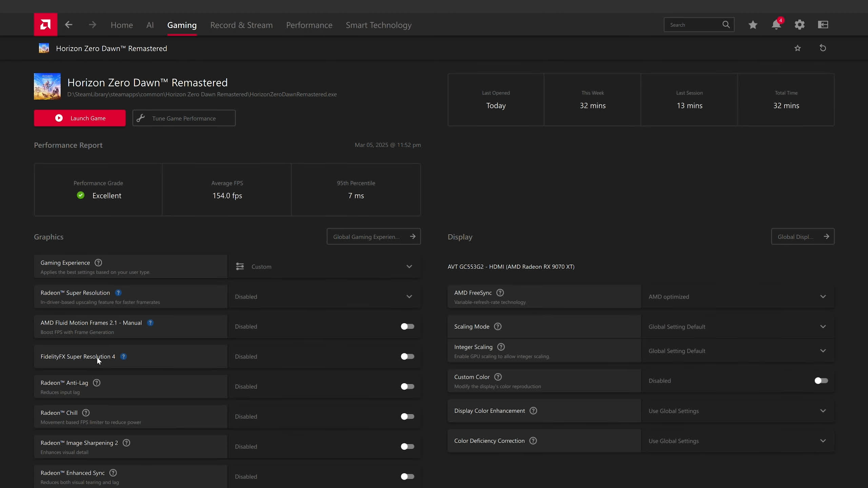Viewport: 868px width, 488px height.
Task: Click the AVT GC553G2 HDMI display name
Action: click(x=511, y=266)
